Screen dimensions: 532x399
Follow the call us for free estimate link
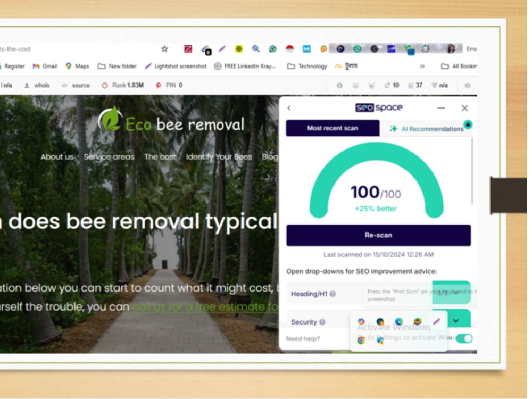point(205,307)
